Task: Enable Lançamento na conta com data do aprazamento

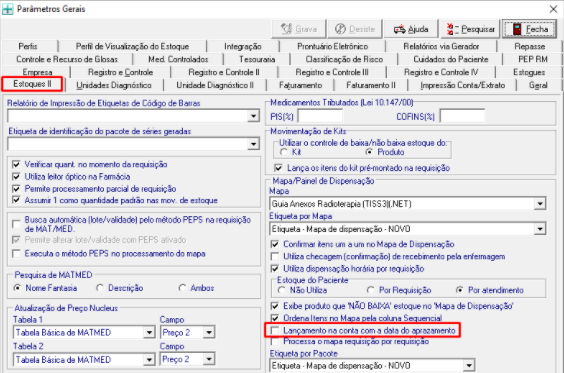Action: [x=275, y=330]
